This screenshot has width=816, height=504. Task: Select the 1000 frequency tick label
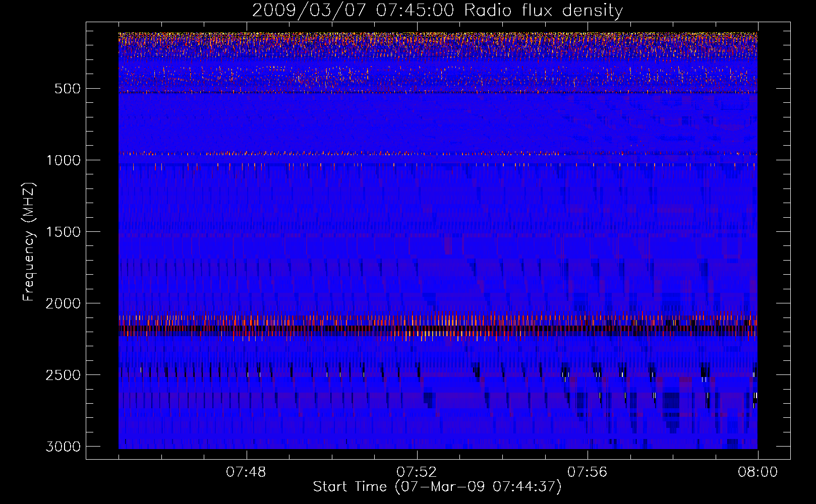tap(64, 160)
